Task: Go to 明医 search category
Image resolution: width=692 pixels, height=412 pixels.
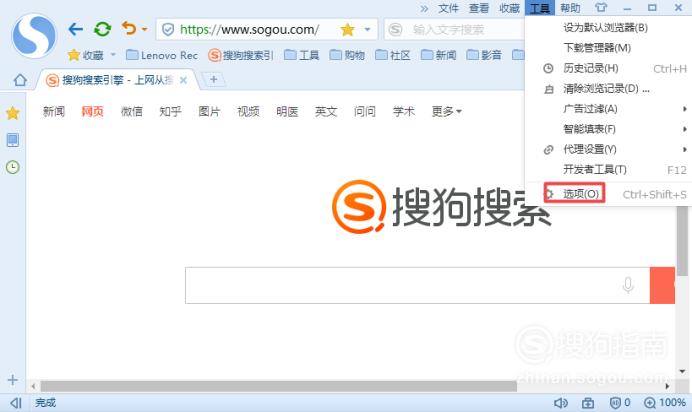Action: (287, 112)
